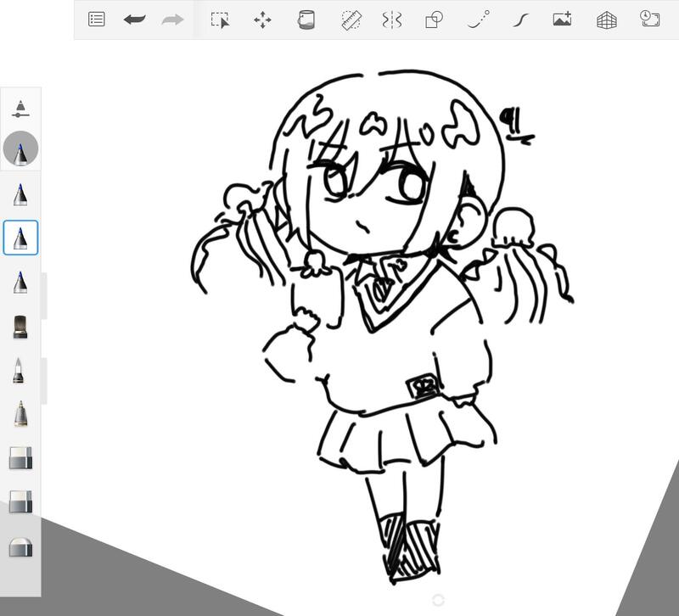Image resolution: width=679 pixels, height=616 pixels.
Task: Choose the Transform move tool
Action: (x=262, y=20)
